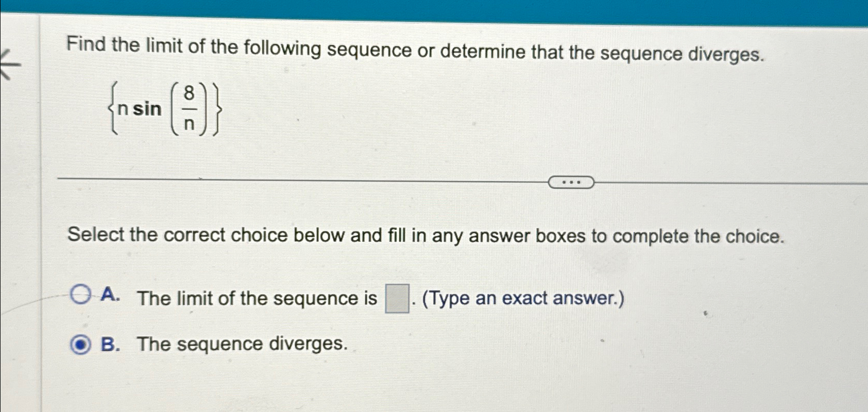Click the empty answer box after 'The limit of the sequence is'
The image size is (868, 412).
[x=396, y=298]
